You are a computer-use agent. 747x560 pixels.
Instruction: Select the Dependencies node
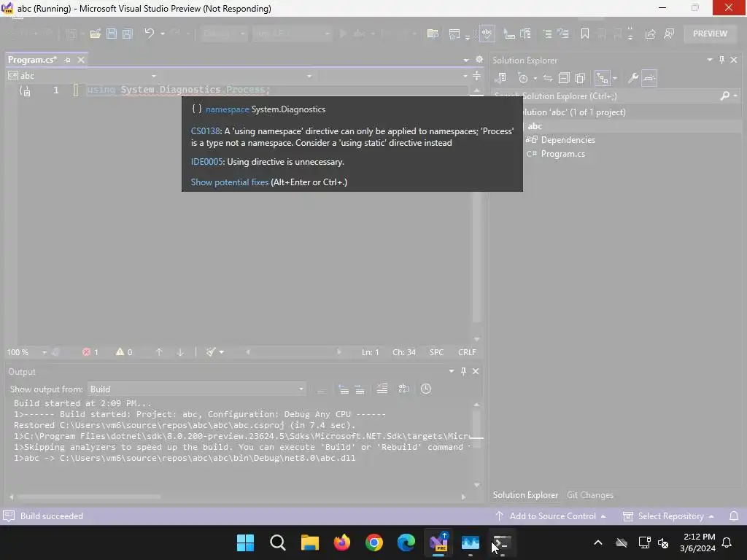point(568,140)
